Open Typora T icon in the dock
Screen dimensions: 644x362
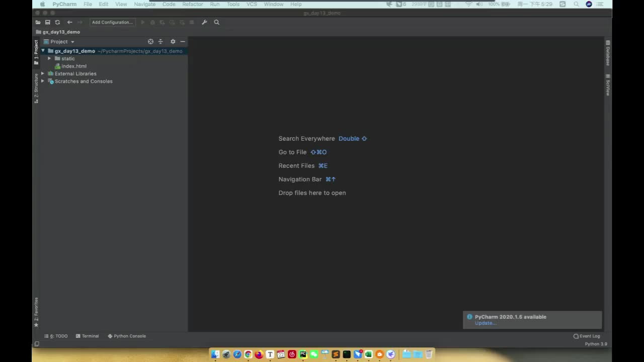270,354
